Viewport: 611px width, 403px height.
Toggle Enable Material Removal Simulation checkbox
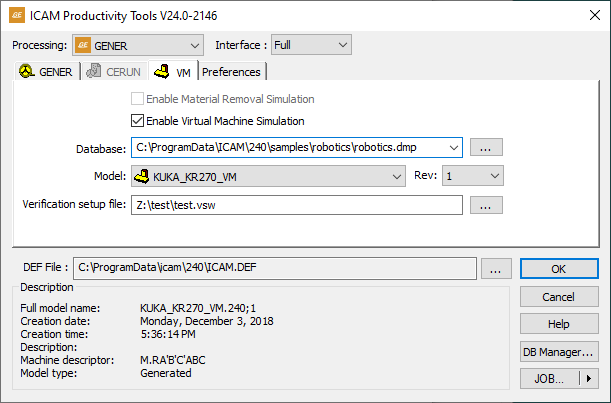coord(137,99)
